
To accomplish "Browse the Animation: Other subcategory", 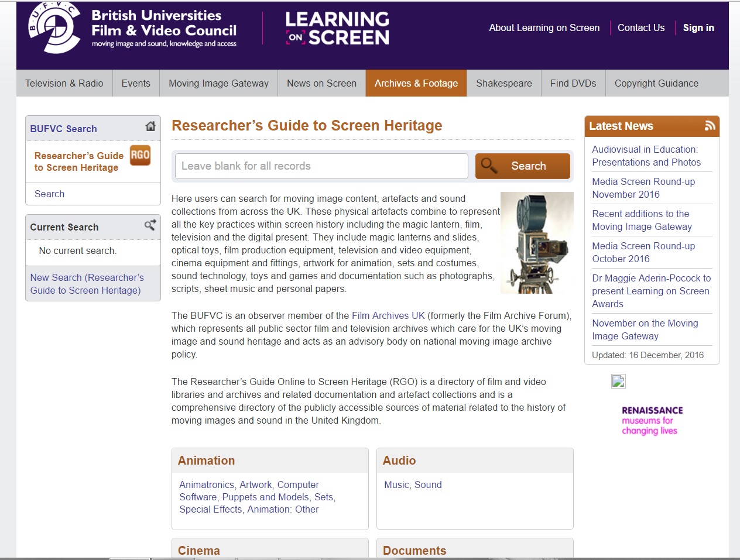I will click(283, 509).
